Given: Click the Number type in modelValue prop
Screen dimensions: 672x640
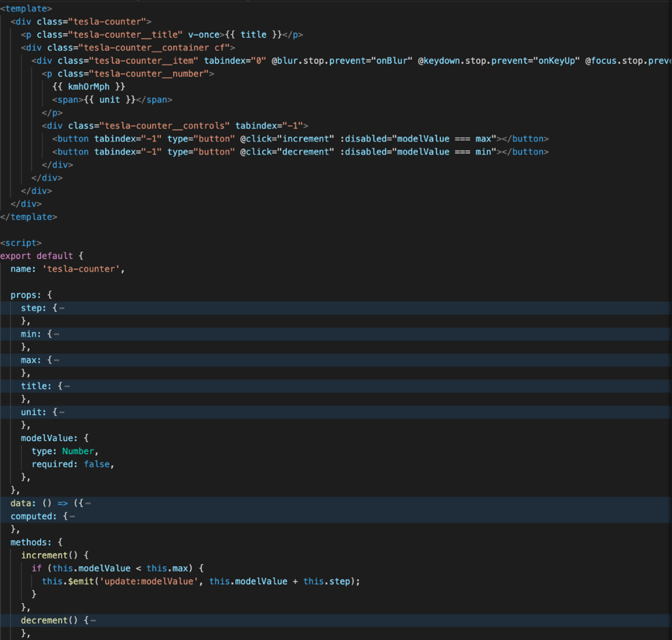Looking at the screenshot, I should pyautogui.click(x=78, y=451).
